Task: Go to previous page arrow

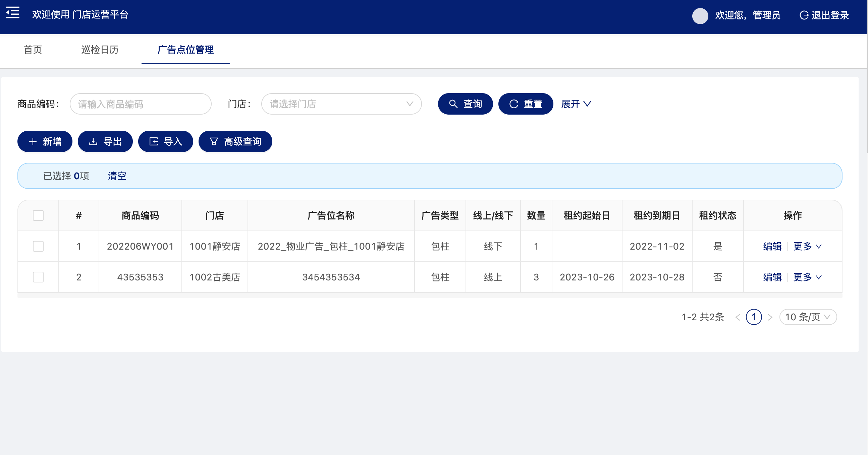Action: (738, 317)
